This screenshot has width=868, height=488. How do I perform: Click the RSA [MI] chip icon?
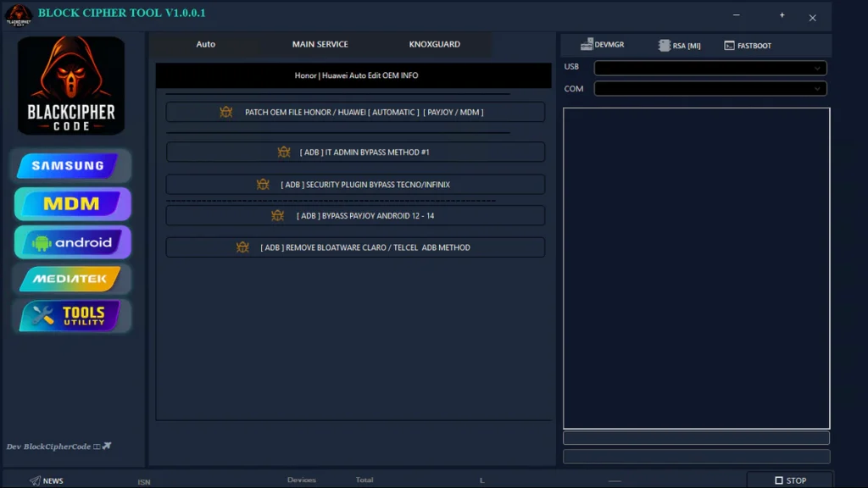[x=665, y=46]
